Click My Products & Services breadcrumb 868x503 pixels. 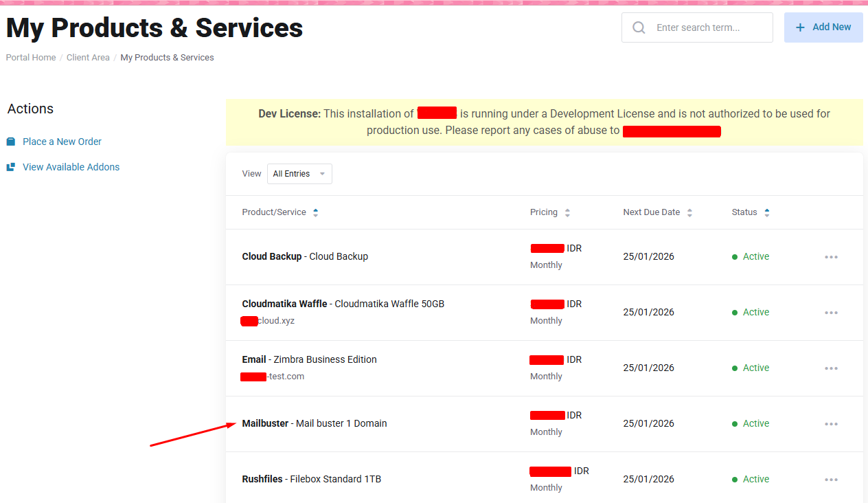coord(167,58)
